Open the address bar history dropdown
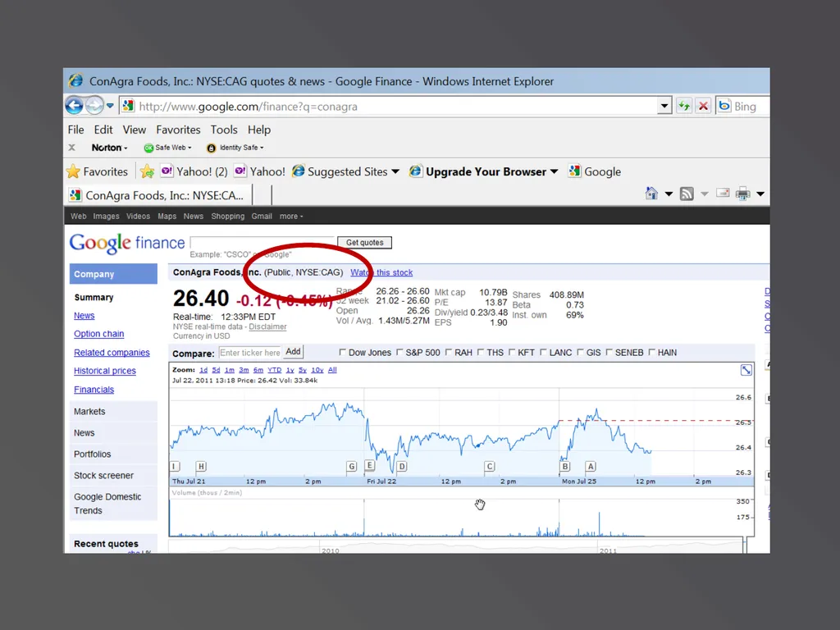 [x=664, y=106]
